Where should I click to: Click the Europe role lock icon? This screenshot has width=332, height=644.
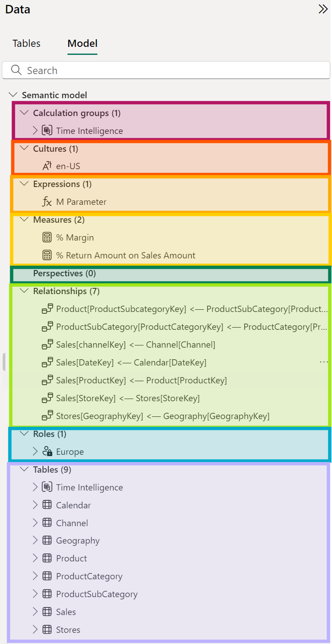point(47,452)
